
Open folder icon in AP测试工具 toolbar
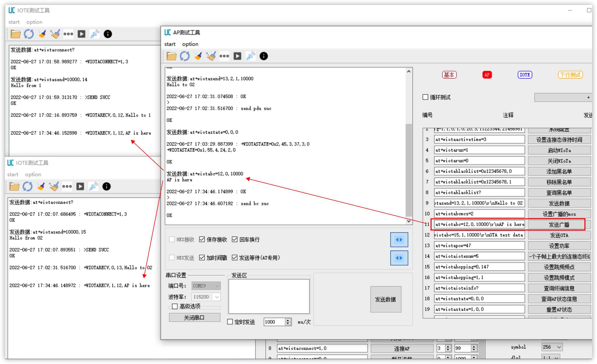[171, 56]
